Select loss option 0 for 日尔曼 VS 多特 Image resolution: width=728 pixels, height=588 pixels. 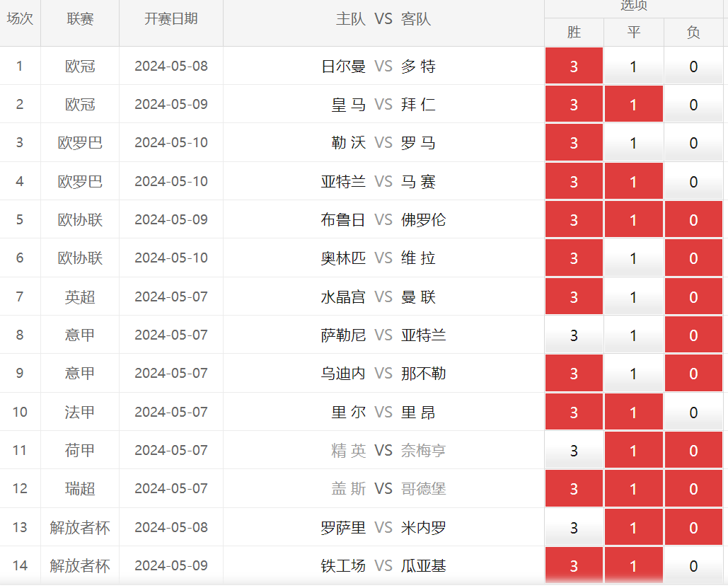click(693, 66)
